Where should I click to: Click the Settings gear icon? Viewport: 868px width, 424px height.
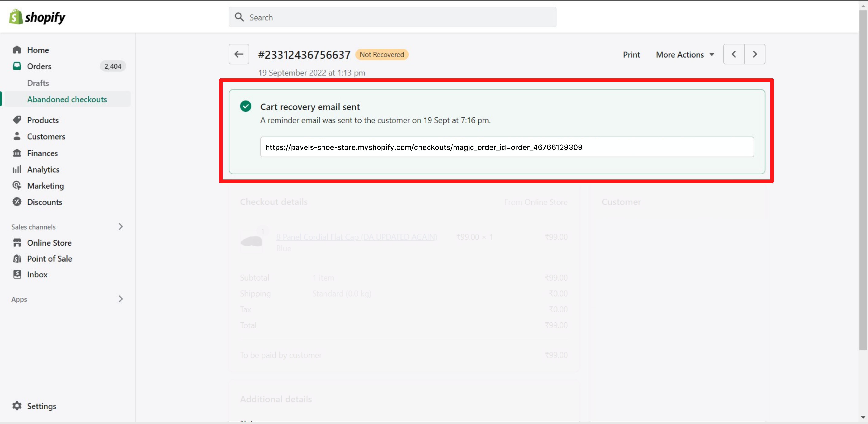[x=17, y=405]
